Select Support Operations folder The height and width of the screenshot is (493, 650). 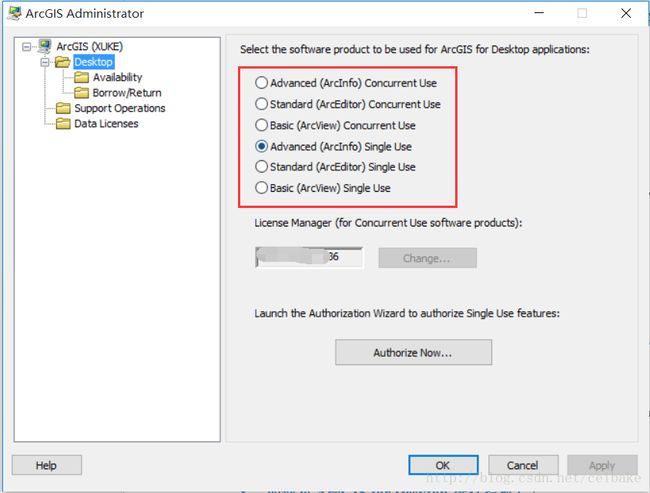point(119,108)
